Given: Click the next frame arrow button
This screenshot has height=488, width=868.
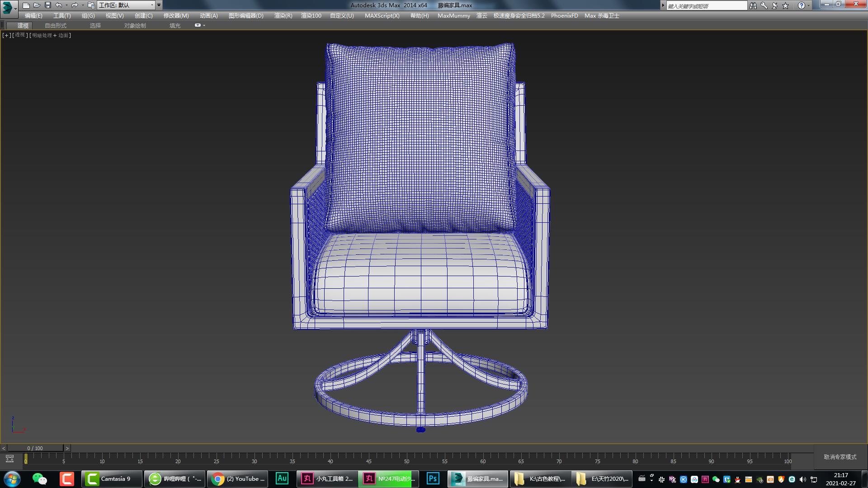Looking at the screenshot, I should (68, 448).
